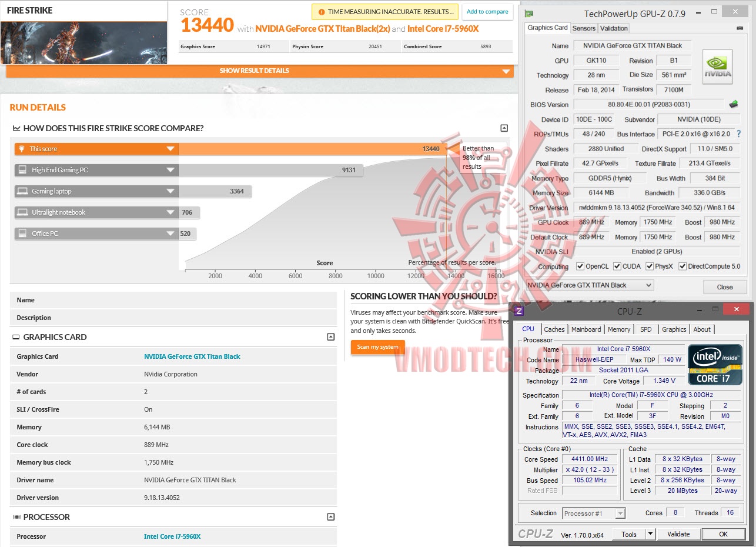Expand the High End Gaming PC dropdown arrow
The width and height of the screenshot is (756, 547).
click(170, 170)
